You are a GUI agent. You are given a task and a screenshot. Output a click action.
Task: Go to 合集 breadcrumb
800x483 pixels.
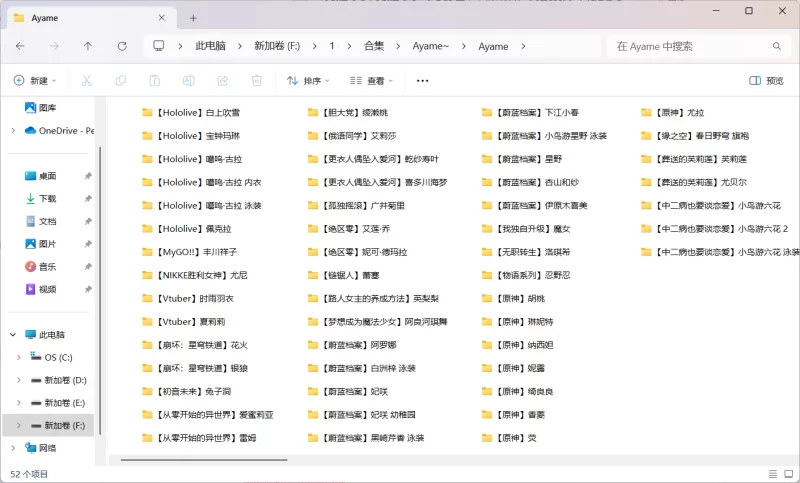(373, 46)
